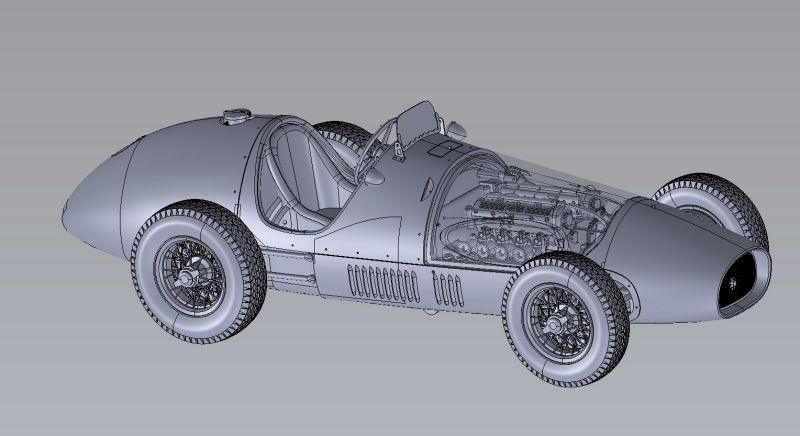Viewport: 800px width, 436px height.
Task: Select the rear-view mirror beside windscreen
Action: 455,130
